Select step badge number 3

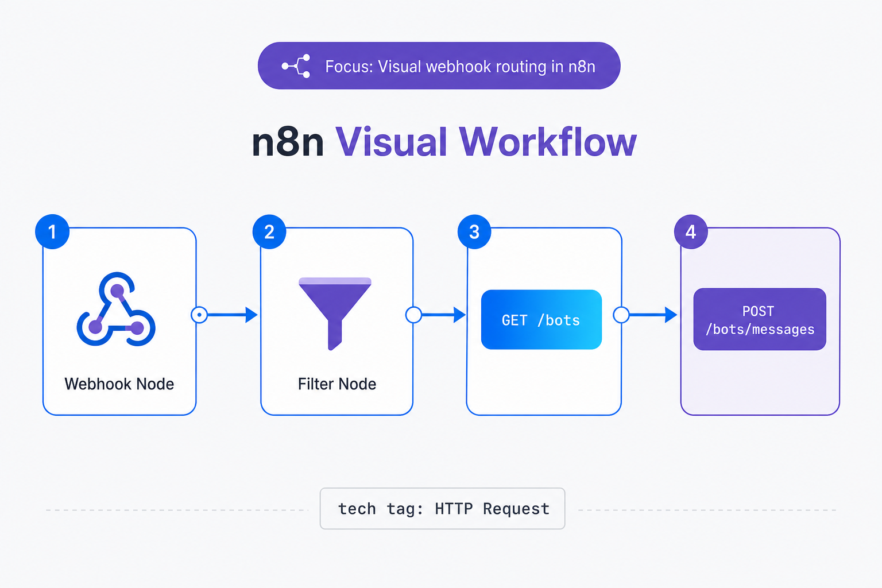click(474, 232)
